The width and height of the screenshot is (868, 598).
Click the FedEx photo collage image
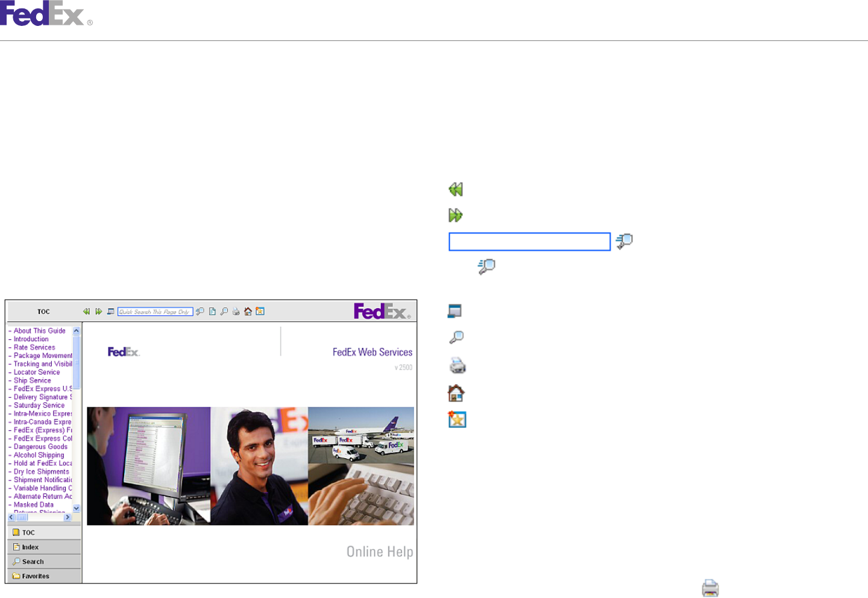[250, 466]
